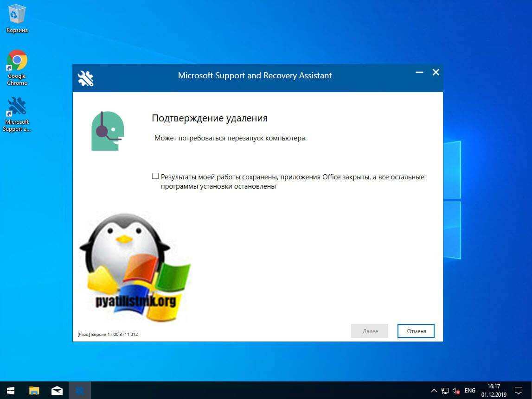532x399 pixels.
Task: Click the muted volume icon in the tray
Action: pos(456,391)
